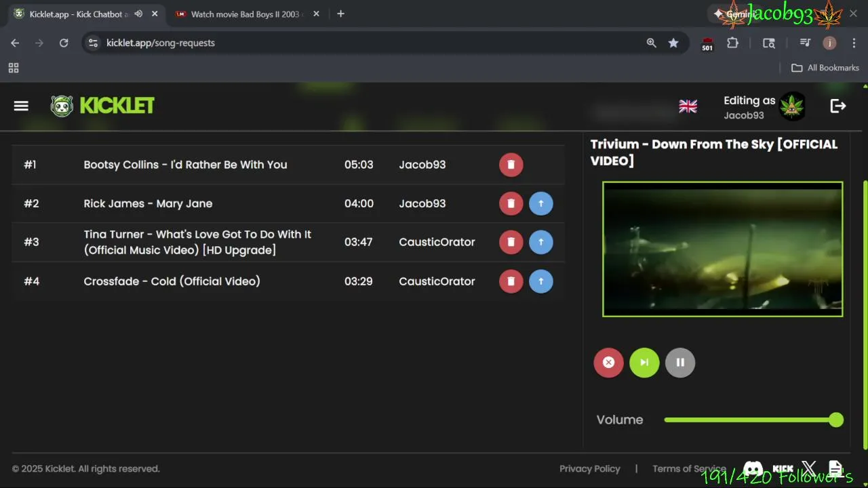This screenshot has height=488, width=868.
Task: Open the Kicklet hamburger menu
Action: [x=21, y=106]
